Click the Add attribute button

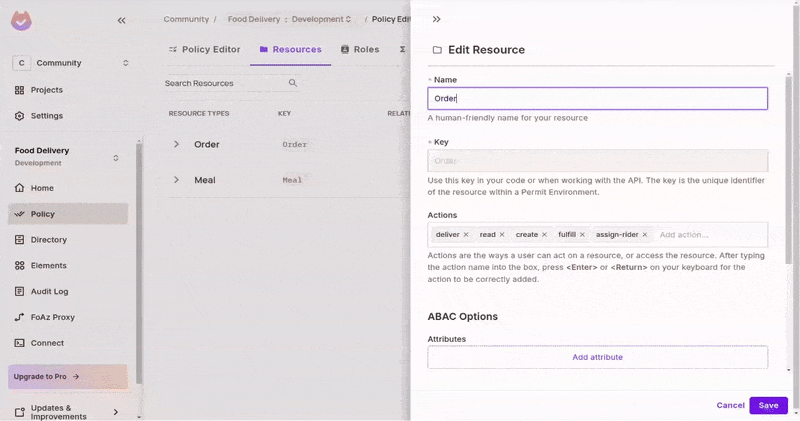click(x=597, y=357)
